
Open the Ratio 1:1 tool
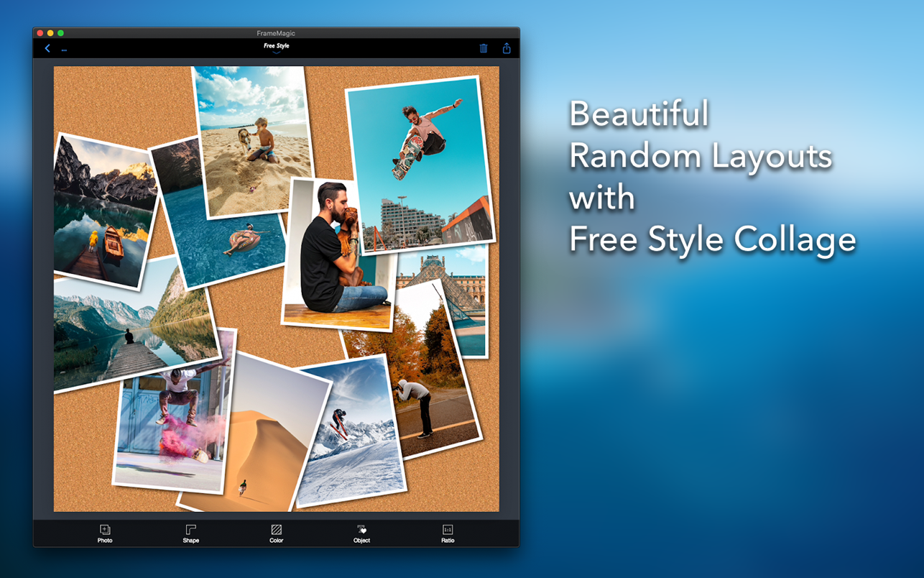coord(448,533)
